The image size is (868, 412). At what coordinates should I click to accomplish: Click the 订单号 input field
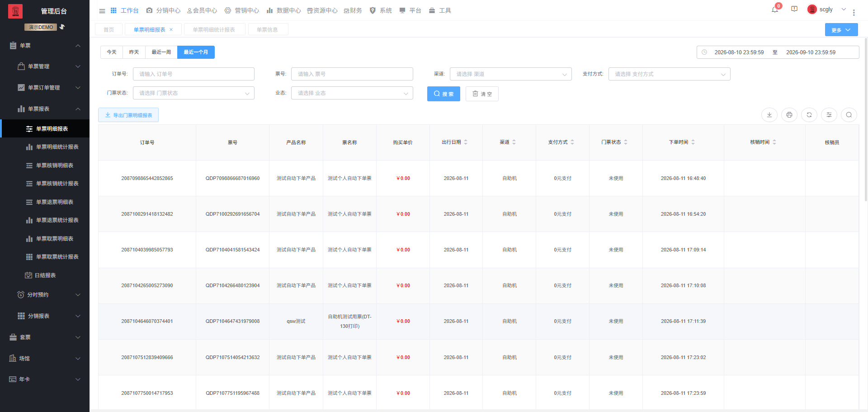click(x=193, y=74)
